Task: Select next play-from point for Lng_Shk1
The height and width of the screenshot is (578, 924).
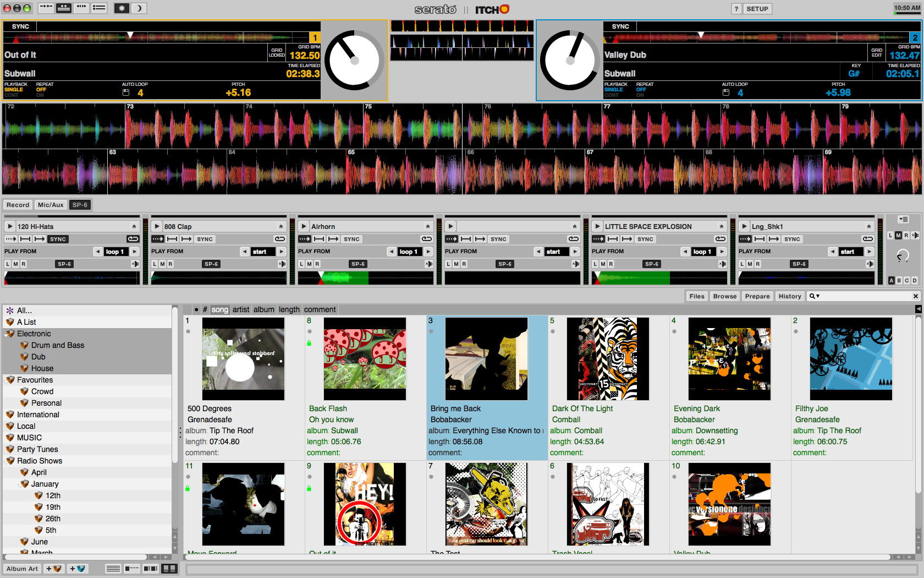Action: coord(869,252)
